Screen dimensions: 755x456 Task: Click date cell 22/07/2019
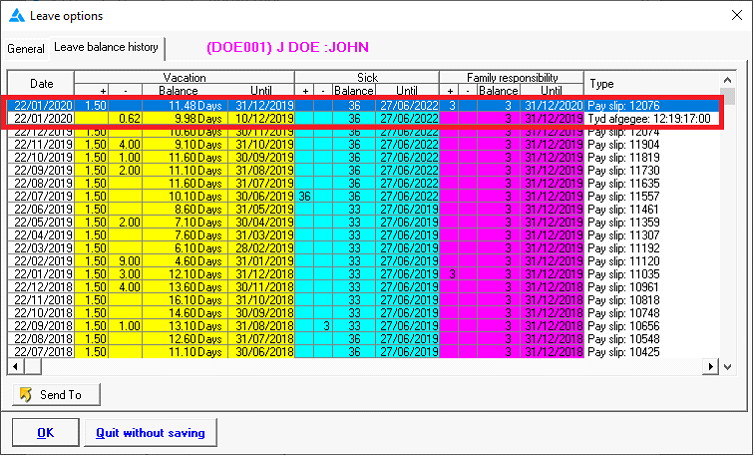tap(41, 196)
